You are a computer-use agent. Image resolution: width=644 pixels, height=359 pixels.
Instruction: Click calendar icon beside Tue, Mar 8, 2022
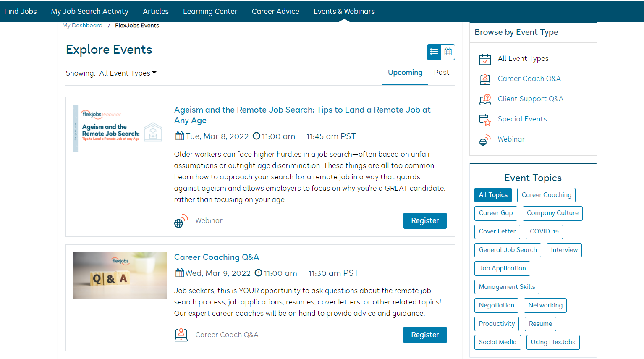pyautogui.click(x=180, y=136)
